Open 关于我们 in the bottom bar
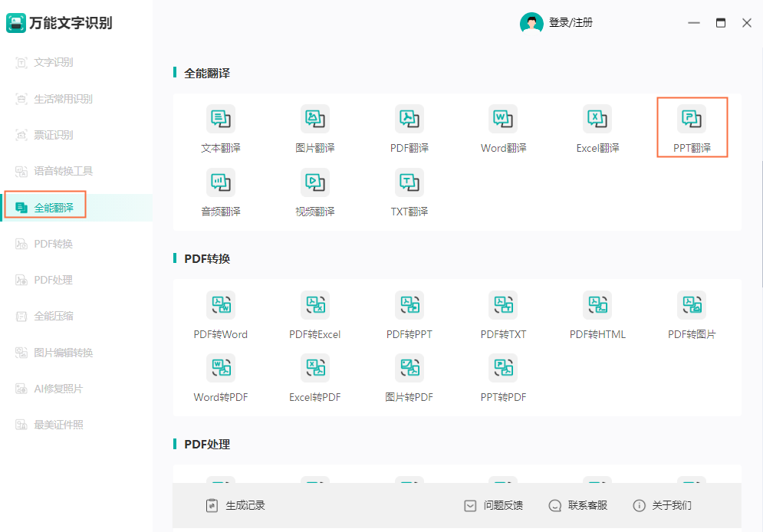The image size is (763, 532). click(663, 505)
